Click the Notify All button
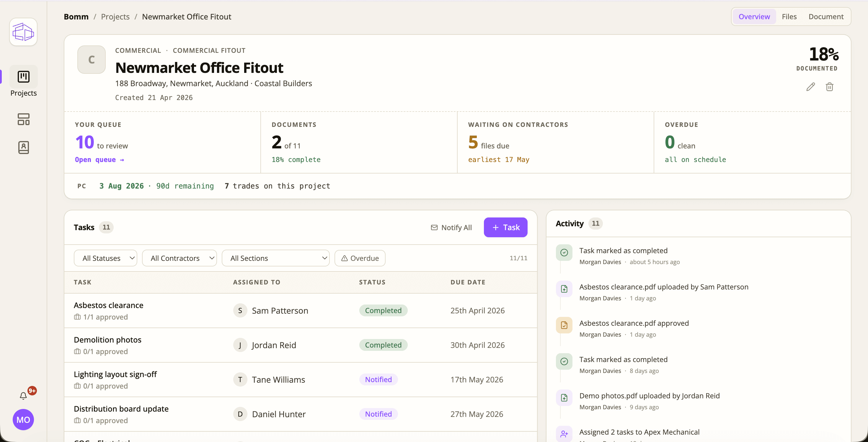Screen dimensions: 868x442 (x=451, y=227)
